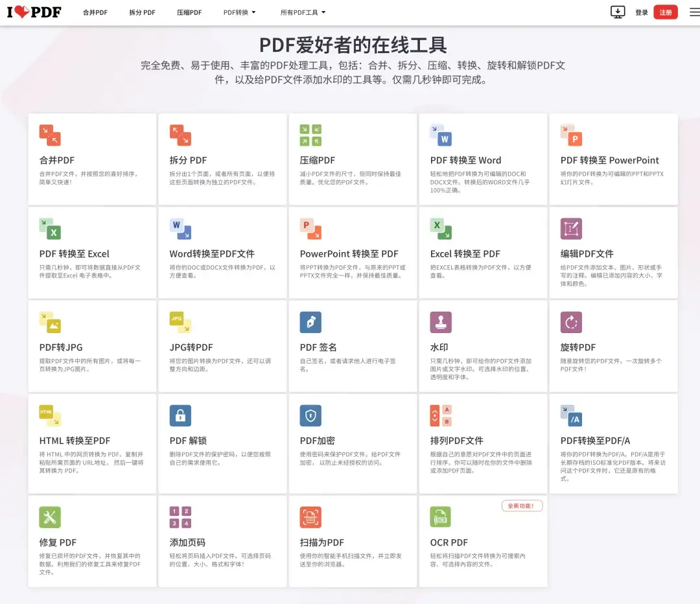Choose the PowerPoint 转换至 PDF title
This screenshot has width=700, height=604.
[x=349, y=254]
